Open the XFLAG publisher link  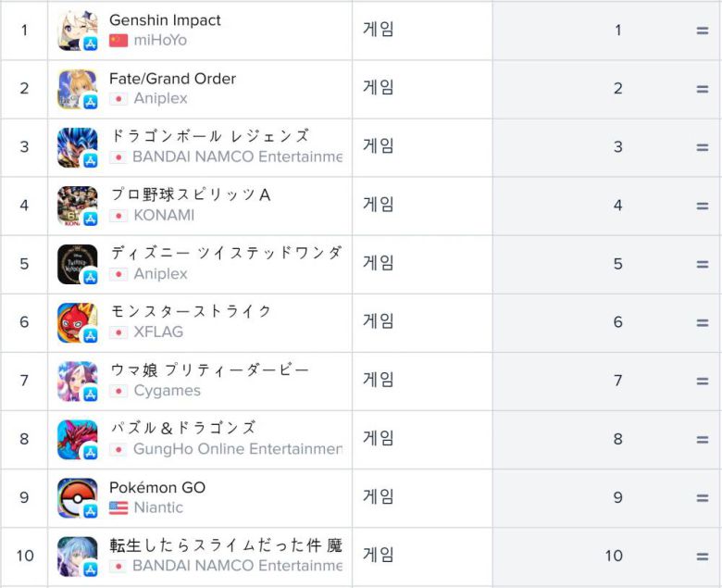(x=158, y=332)
